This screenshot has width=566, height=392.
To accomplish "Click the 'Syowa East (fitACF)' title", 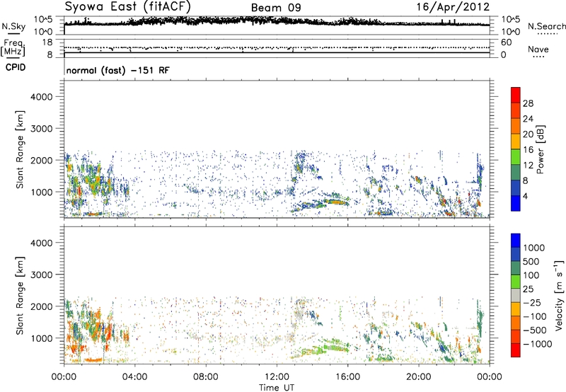I will (x=128, y=6).
